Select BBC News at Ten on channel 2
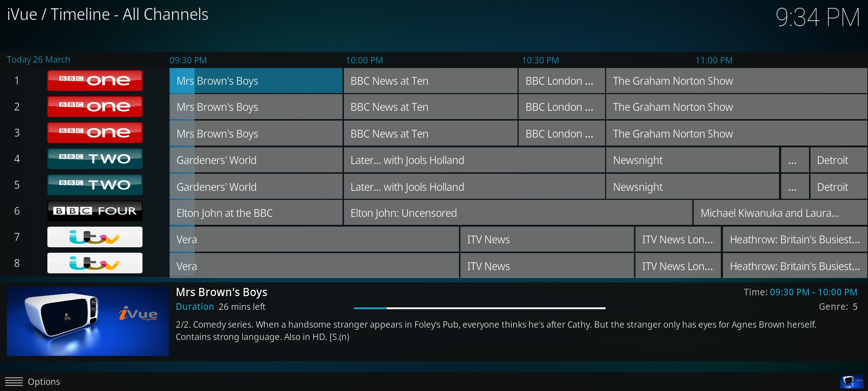 tap(430, 107)
